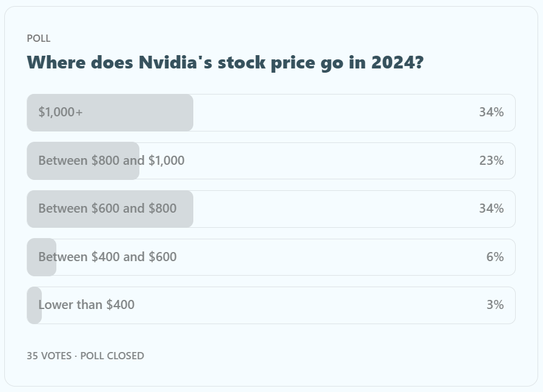Click 34% next to "Between $600 and $800"
The image size is (543, 392).
pyautogui.click(x=491, y=208)
